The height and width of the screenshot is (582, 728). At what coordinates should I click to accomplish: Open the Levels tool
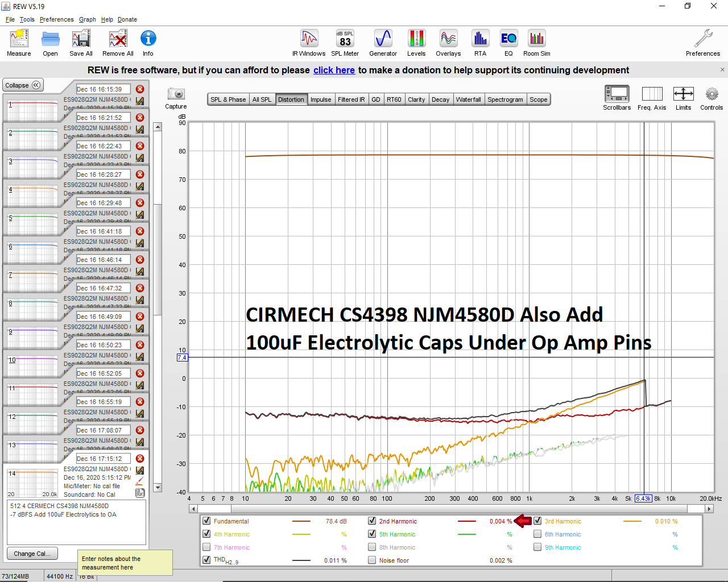click(416, 39)
